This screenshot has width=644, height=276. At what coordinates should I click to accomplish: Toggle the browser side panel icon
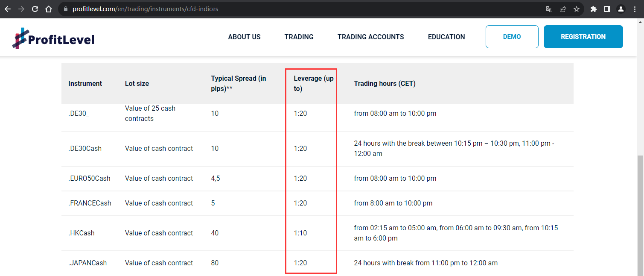607,9
